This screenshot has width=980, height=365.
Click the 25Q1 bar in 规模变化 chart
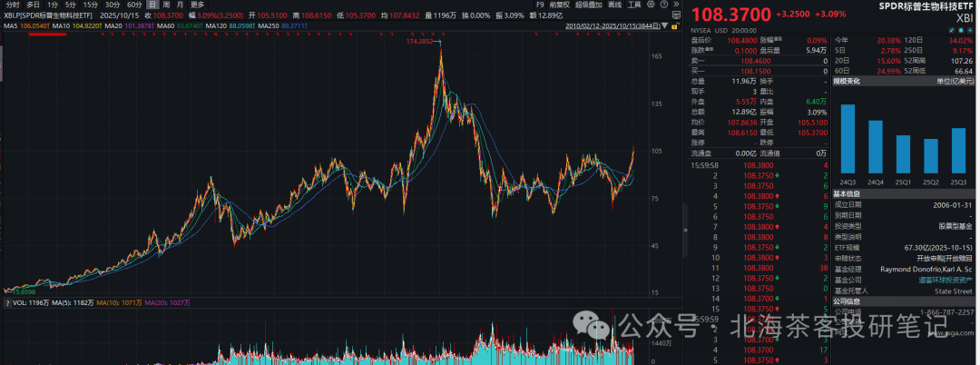click(903, 154)
